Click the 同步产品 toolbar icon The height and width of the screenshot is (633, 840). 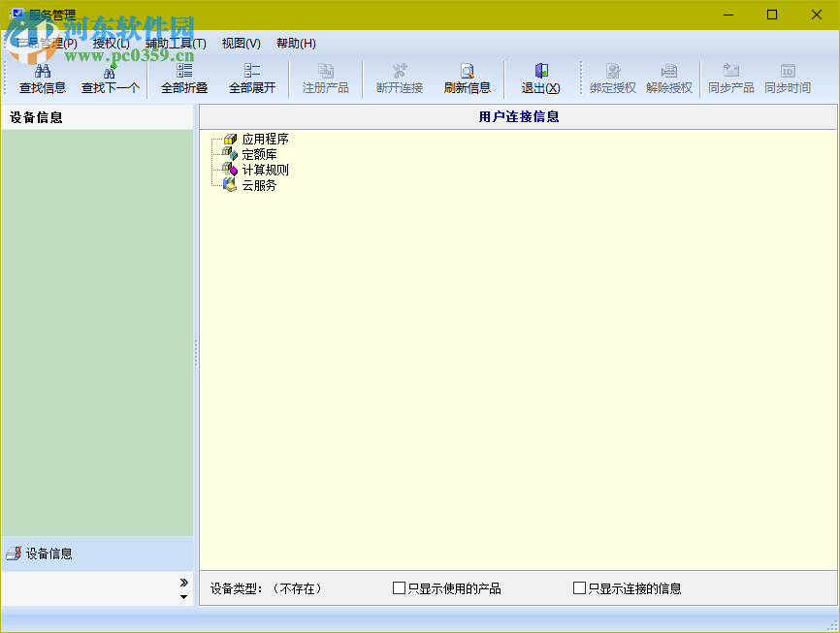[731, 71]
